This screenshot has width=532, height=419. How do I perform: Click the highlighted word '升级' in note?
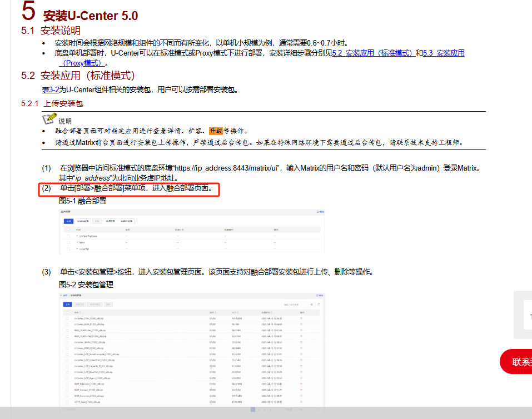click(216, 131)
